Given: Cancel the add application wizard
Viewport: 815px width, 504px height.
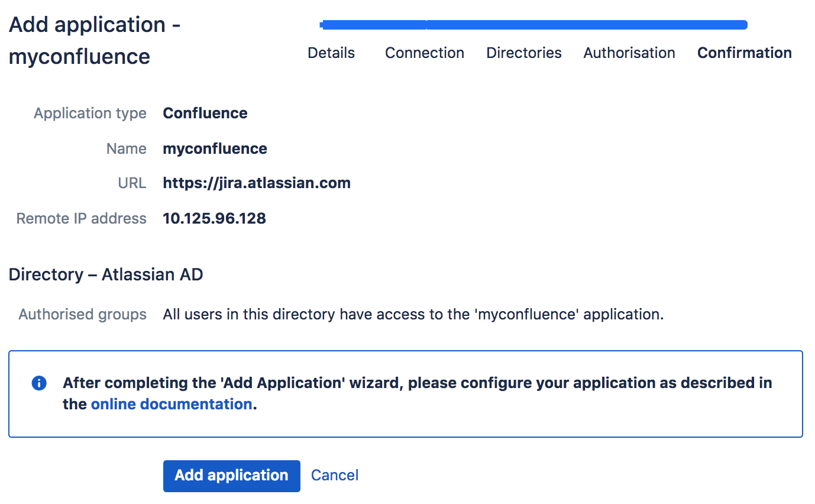Looking at the screenshot, I should point(335,475).
